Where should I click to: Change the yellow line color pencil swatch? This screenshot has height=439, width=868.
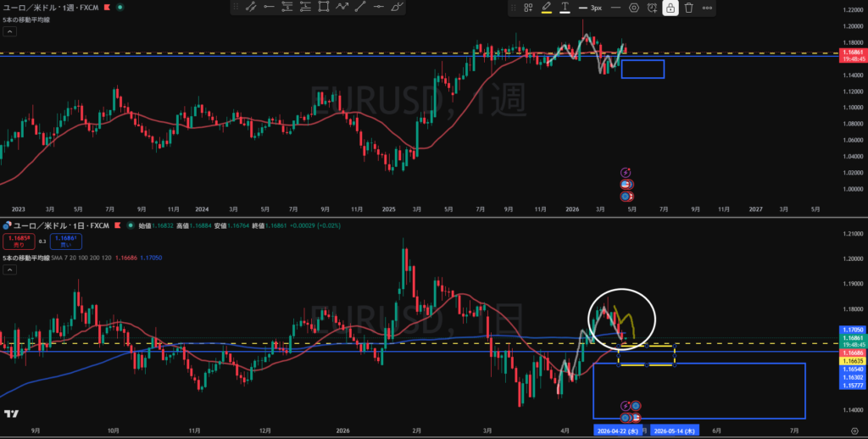(x=547, y=8)
